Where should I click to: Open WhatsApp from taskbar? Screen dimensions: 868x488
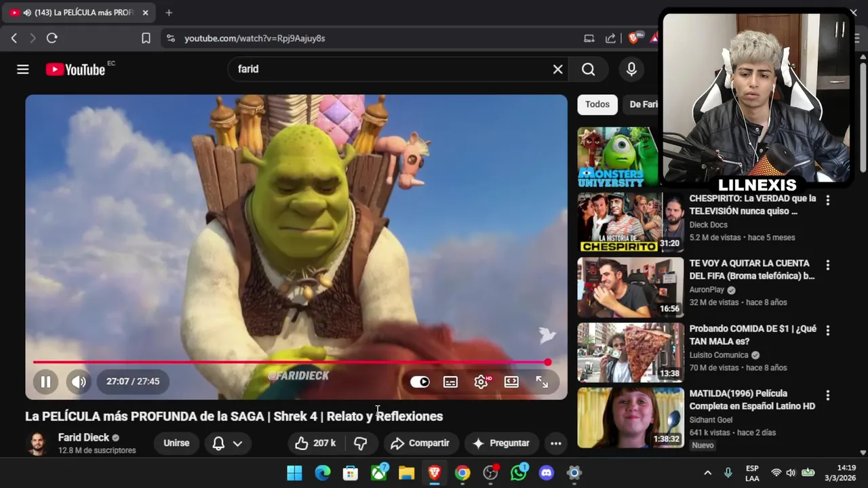(x=519, y=473)
